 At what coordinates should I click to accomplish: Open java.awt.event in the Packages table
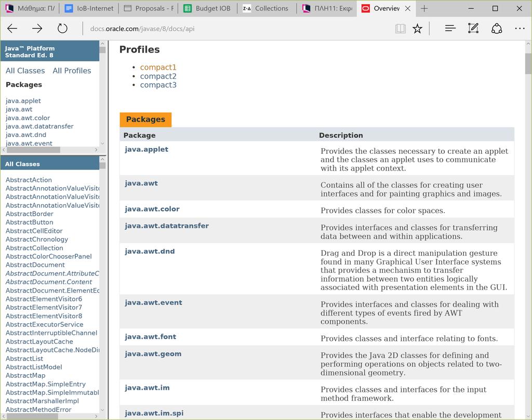tap(153, 303)
